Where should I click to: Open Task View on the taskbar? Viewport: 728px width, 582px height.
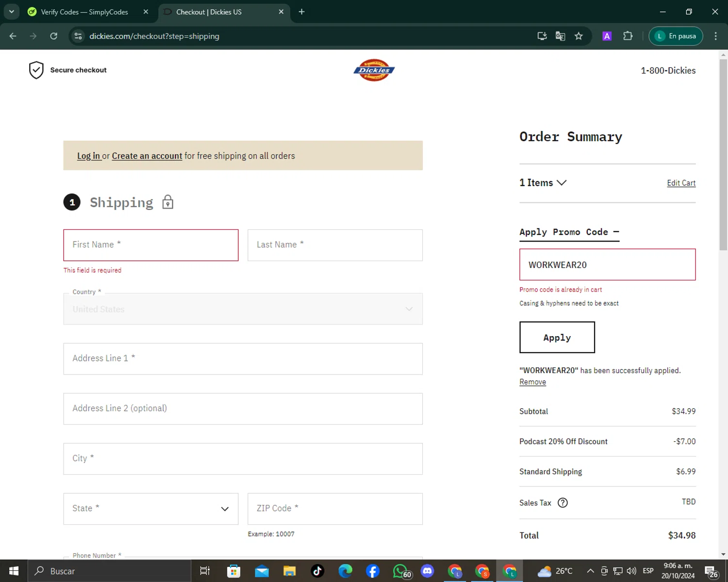click(x=205, y=571)
